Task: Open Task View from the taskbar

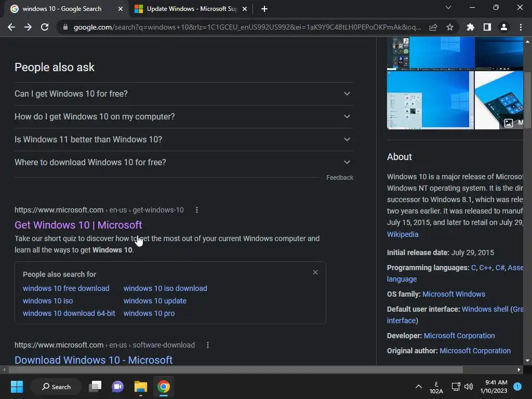Action: click(x=95, y=387)
